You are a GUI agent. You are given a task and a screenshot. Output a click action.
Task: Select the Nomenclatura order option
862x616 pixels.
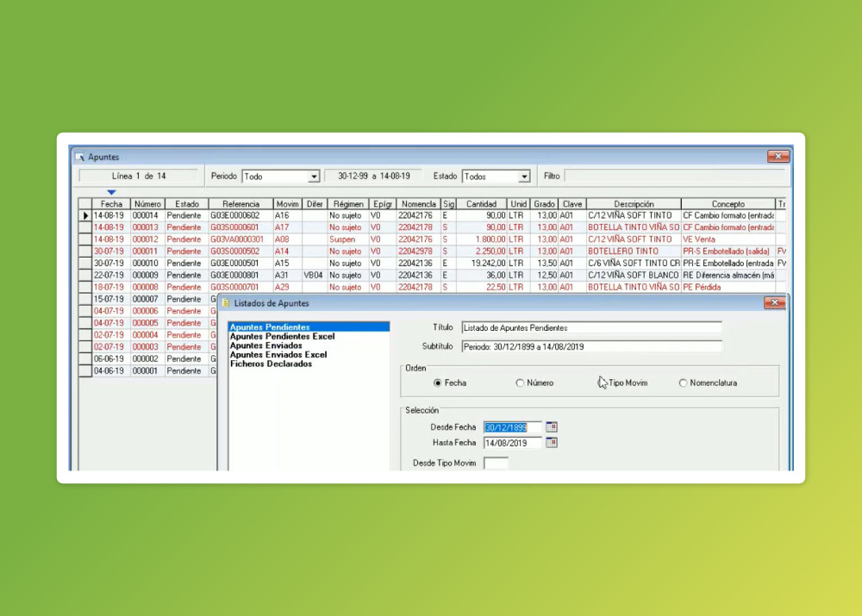[x=683, y=383]
